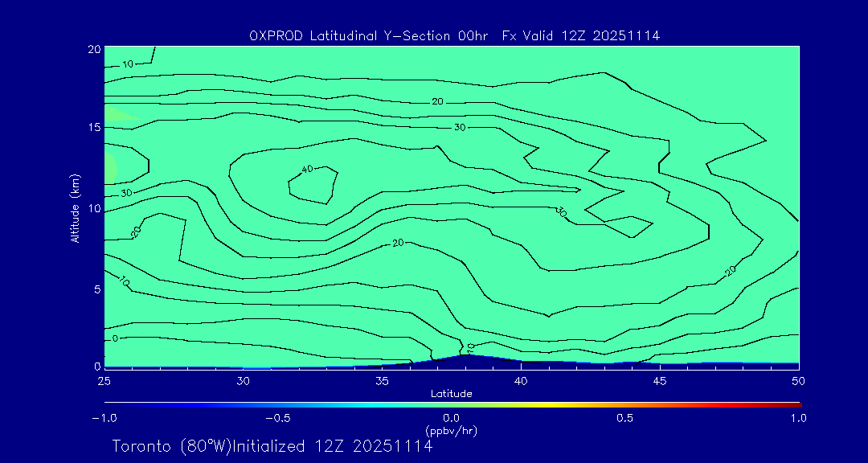The image size is (868, 463).
Task: Click latitude axis tick label 30
Action: (x=243, y=381)
